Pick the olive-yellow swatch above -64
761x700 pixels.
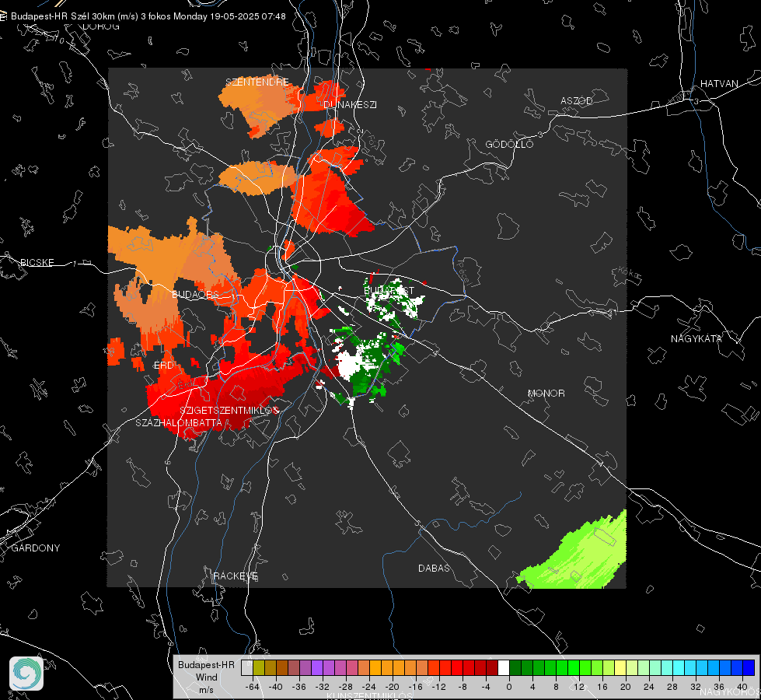[x=259, y=668]
